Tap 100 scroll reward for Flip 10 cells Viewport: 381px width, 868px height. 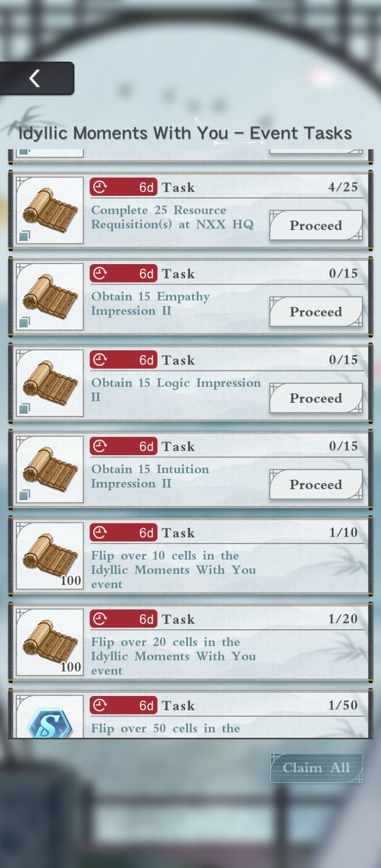(50, 556)
